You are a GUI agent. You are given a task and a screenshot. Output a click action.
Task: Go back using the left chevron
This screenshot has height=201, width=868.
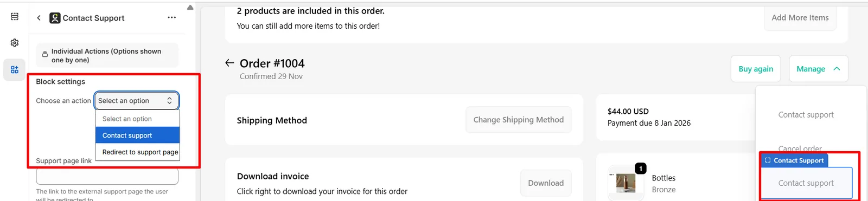39,18
